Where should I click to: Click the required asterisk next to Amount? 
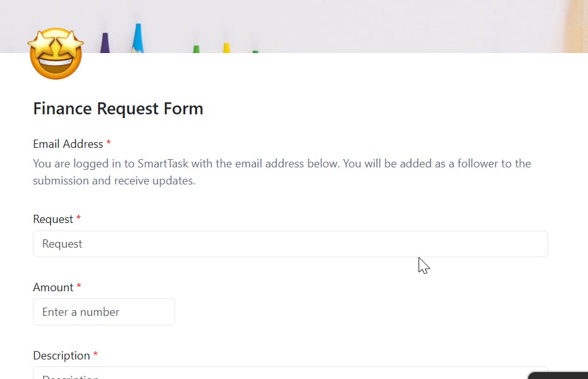(79, 287)
